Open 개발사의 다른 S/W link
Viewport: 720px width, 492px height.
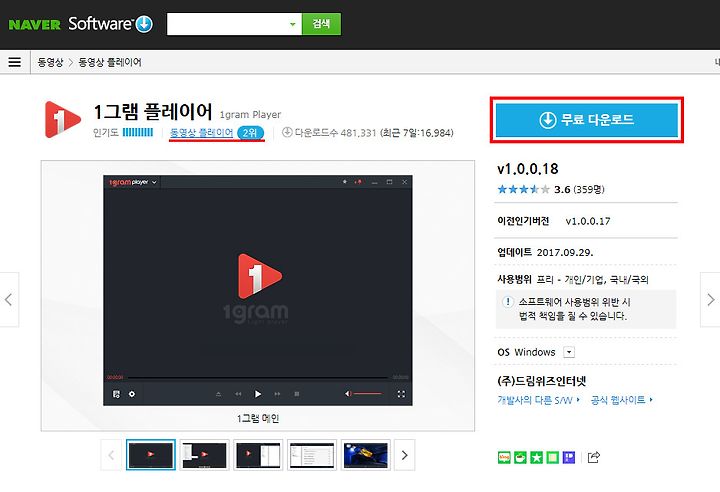pos(538,400)
